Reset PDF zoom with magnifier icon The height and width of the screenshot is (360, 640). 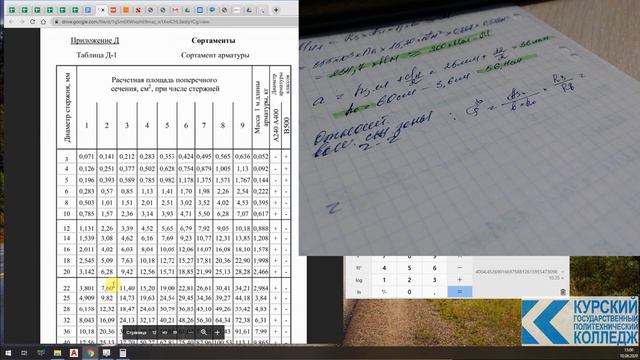[x=204, y=332]
